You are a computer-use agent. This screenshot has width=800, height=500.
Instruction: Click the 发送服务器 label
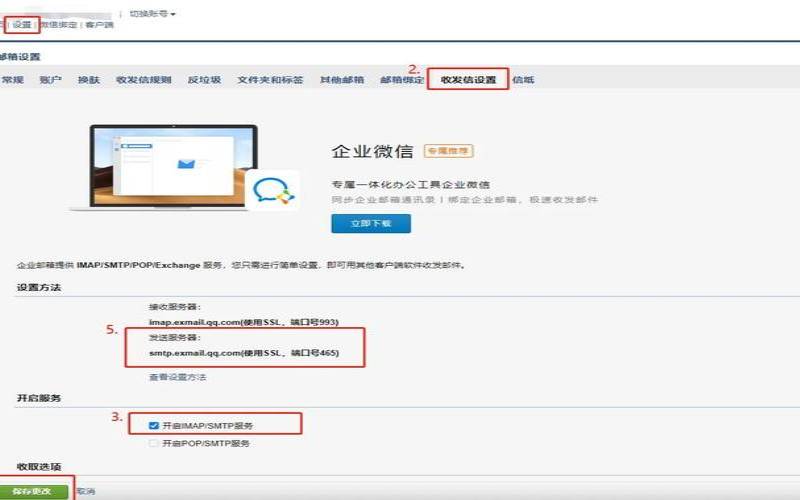174,337
